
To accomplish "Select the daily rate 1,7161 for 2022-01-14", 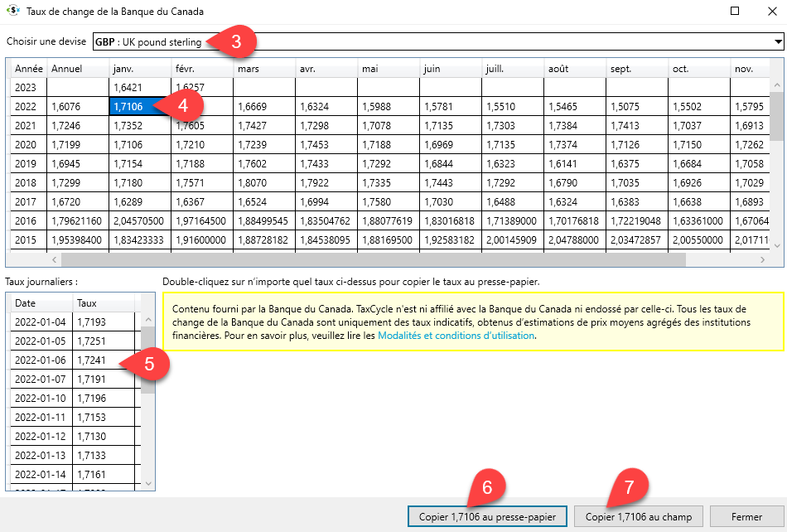I will click(104, 475).
